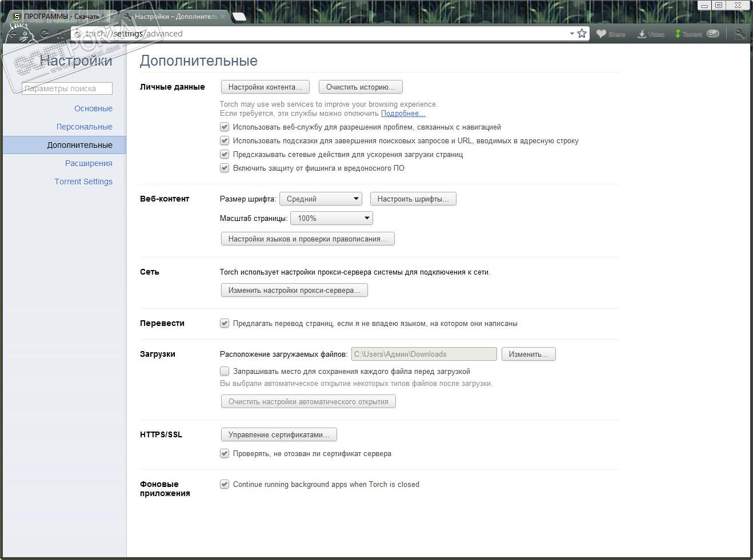Select Дополнительные in the sidebar
Viewport: 753px width, 560px height.
pyautogui.click(x=64, y=145)
